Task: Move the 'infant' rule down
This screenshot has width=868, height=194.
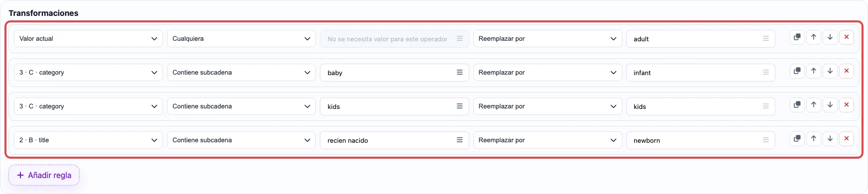Action: pyautogui.click(x=830, y=71)
